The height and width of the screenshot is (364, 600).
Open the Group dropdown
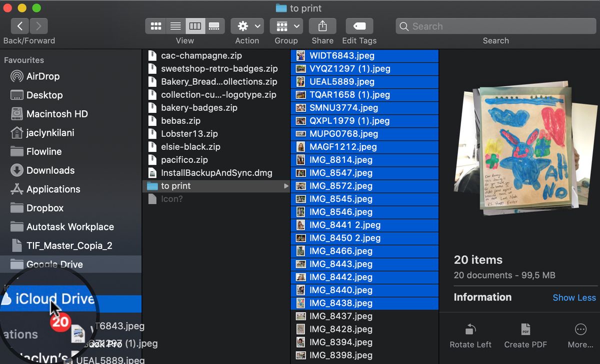286,25
